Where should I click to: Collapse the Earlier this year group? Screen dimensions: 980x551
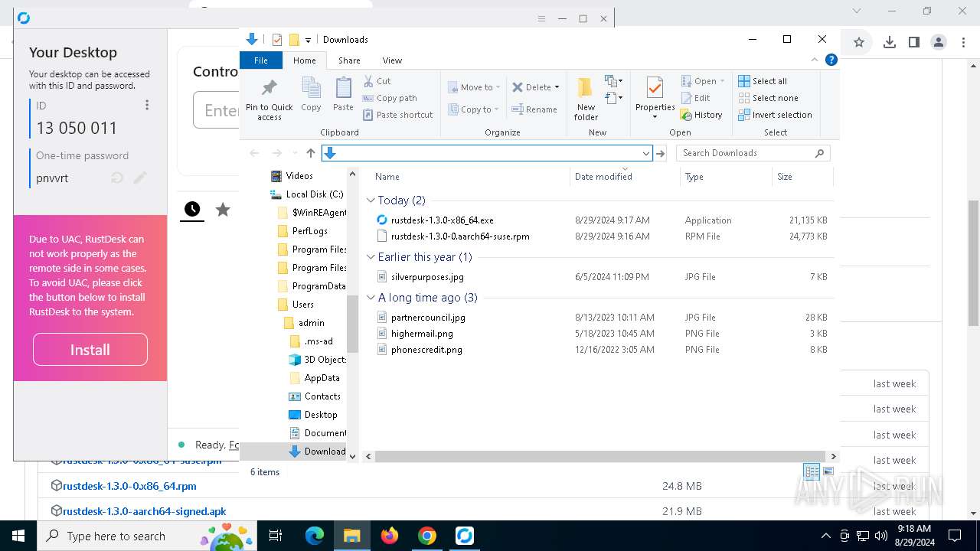371,257
